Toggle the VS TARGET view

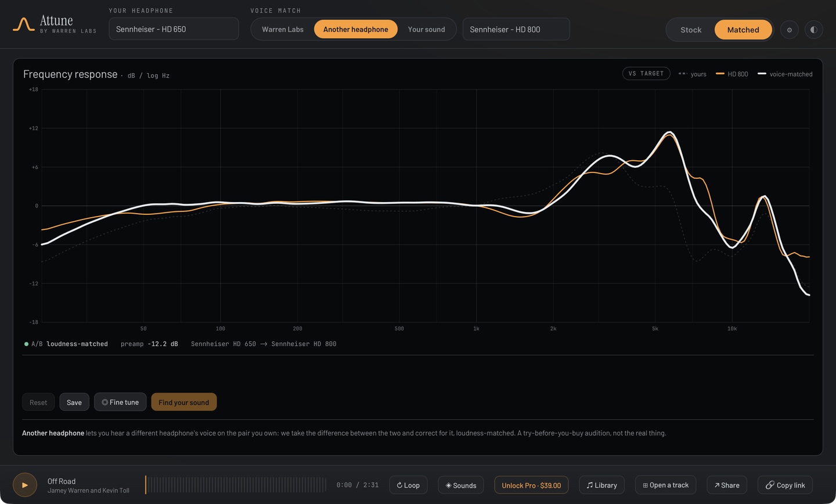pos(646,74)
